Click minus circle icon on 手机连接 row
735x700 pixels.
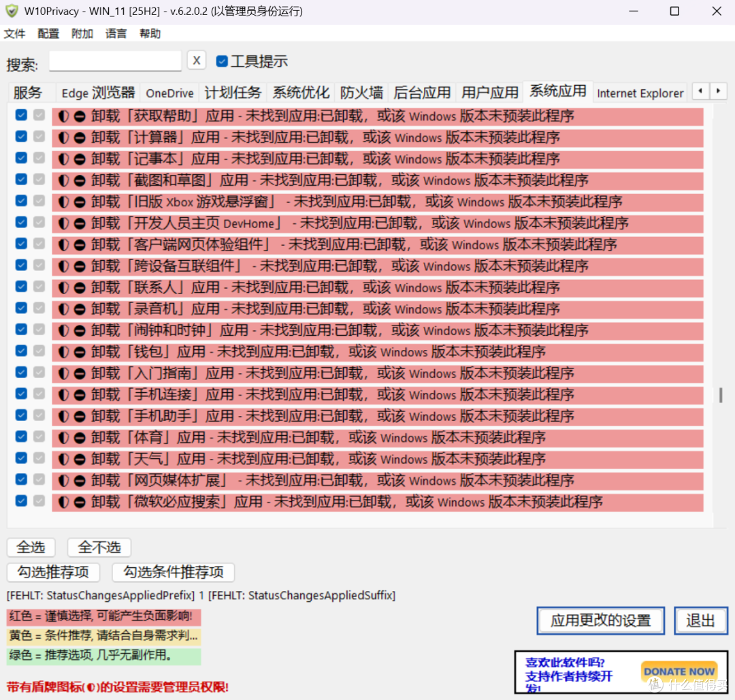tap(80, 395)
